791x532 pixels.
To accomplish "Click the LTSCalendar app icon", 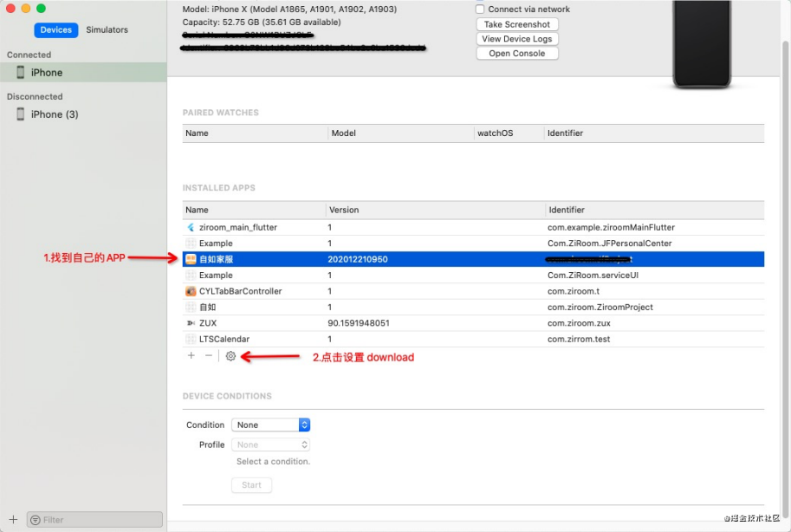I will [191, 339].
